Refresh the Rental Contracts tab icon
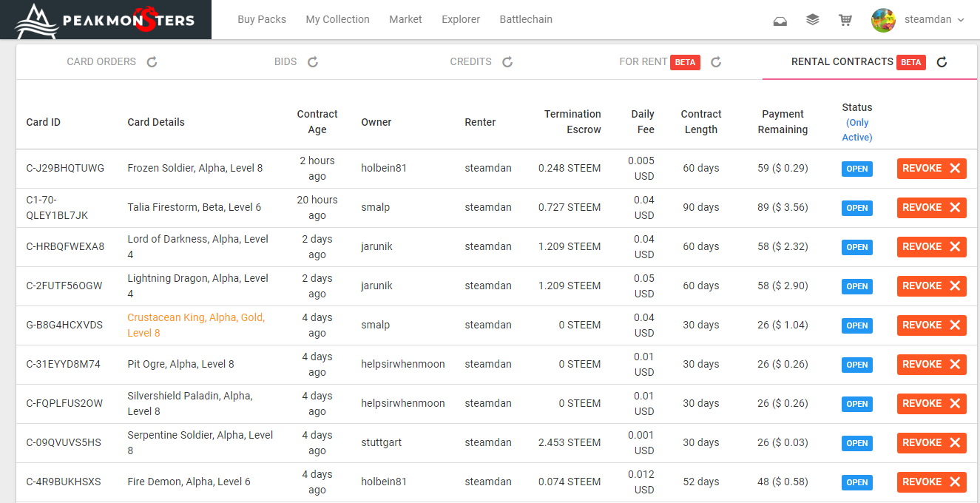This screenshot has width=980, height=503. (x=942, y=62)
